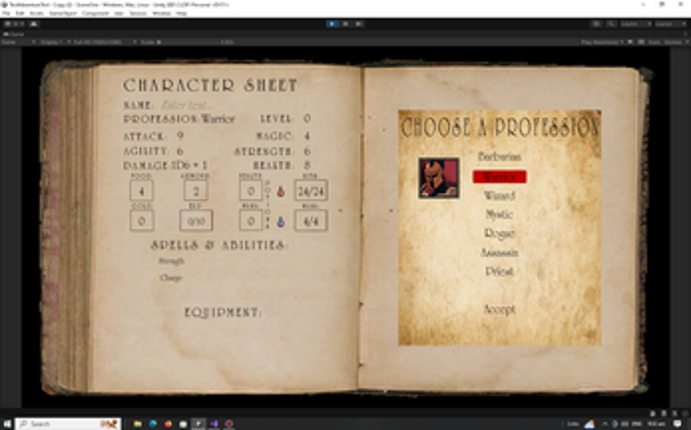This screenshot has height=430, width=691.
Task: Select the Mystic profession
Action: 499,215
